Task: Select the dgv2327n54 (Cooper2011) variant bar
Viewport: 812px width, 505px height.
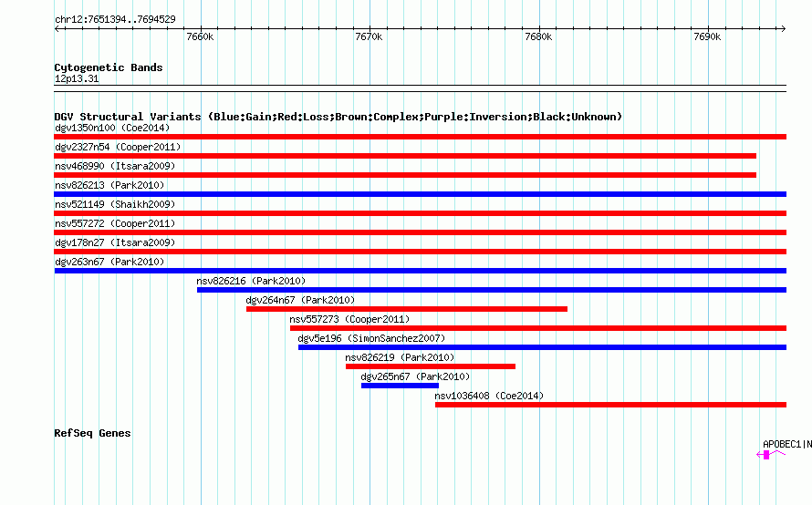Action: click(405, 156)
